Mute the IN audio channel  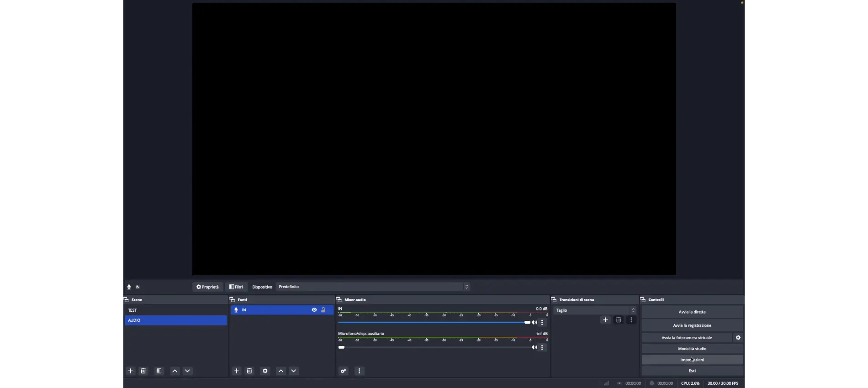534,323
